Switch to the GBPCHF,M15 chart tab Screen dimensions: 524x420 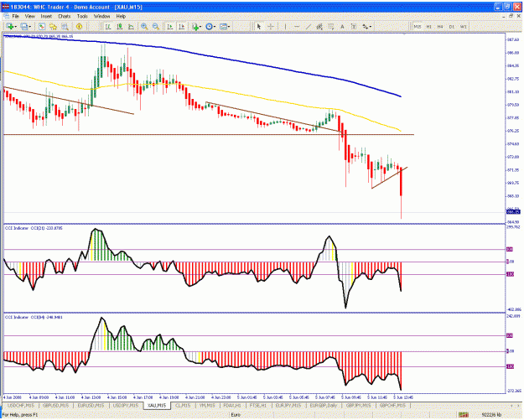[x=392, y=405]
